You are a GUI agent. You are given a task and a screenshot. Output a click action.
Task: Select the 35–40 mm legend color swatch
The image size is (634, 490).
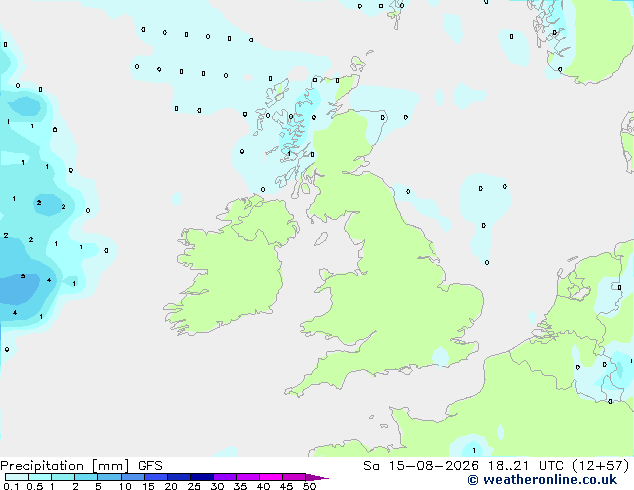[x=248, y=477]
